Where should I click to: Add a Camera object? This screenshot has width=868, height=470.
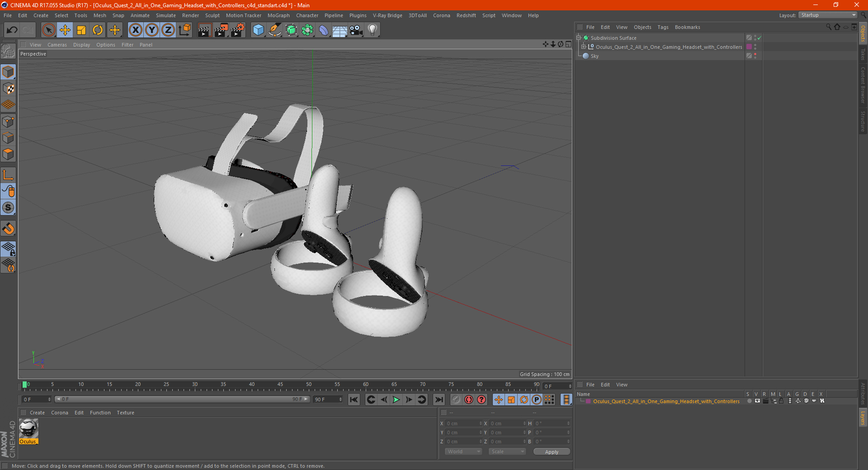pyautogui.click(x=356, y=30)
